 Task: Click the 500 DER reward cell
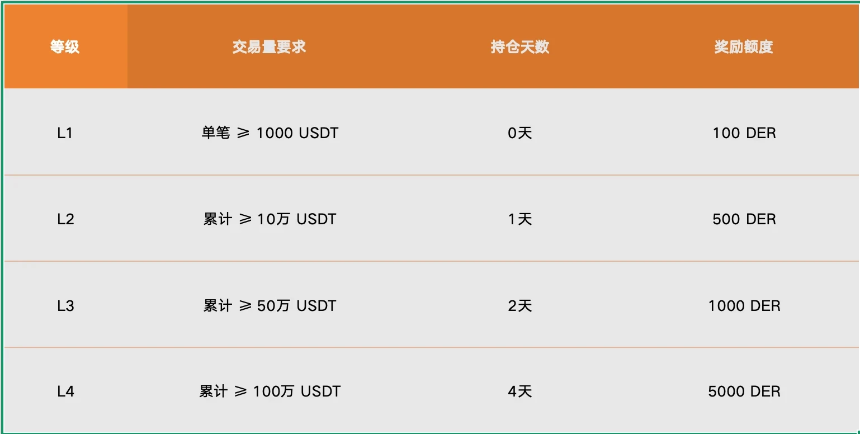pyautogui.click(x=744, y=219)
